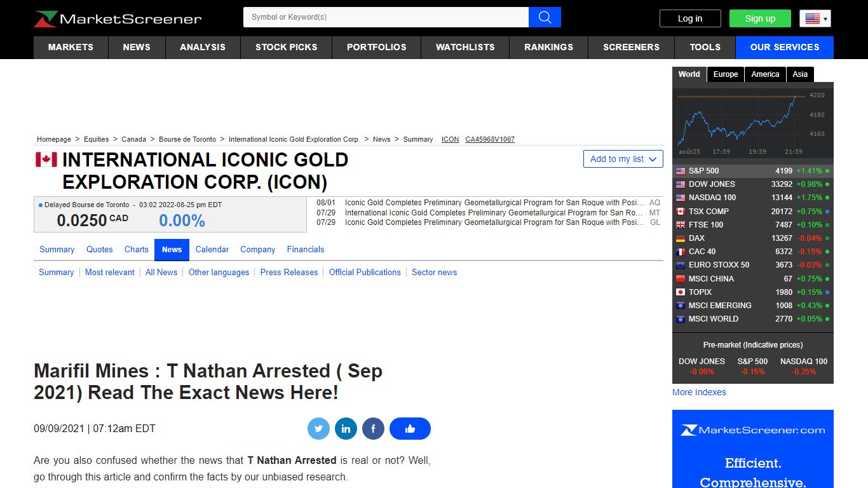Click the DAX index row

pos(753,238)
